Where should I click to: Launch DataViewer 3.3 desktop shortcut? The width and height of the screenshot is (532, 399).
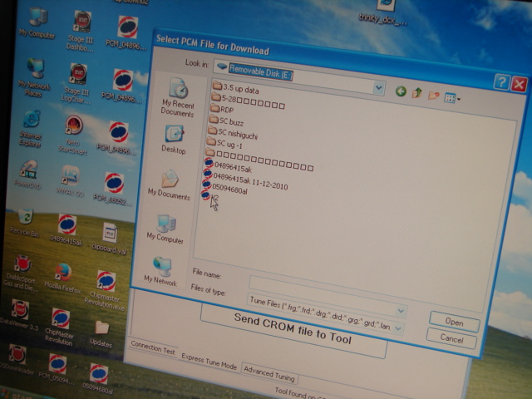point(19,314)
